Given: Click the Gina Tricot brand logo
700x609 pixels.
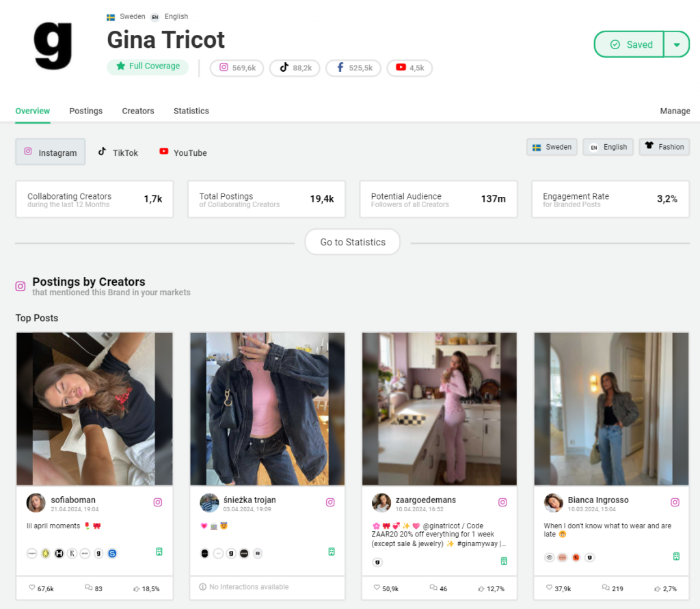Looking at the screenshot, I should click(53, 45).
